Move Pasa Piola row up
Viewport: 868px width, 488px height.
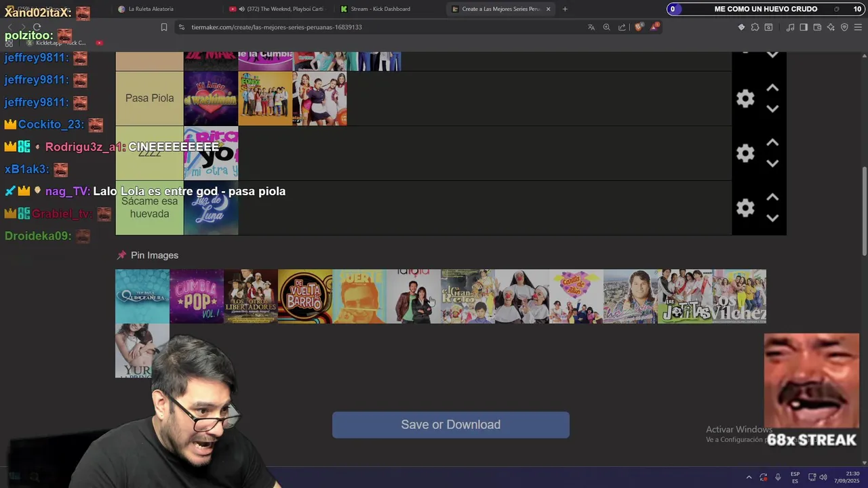[772, 88]
